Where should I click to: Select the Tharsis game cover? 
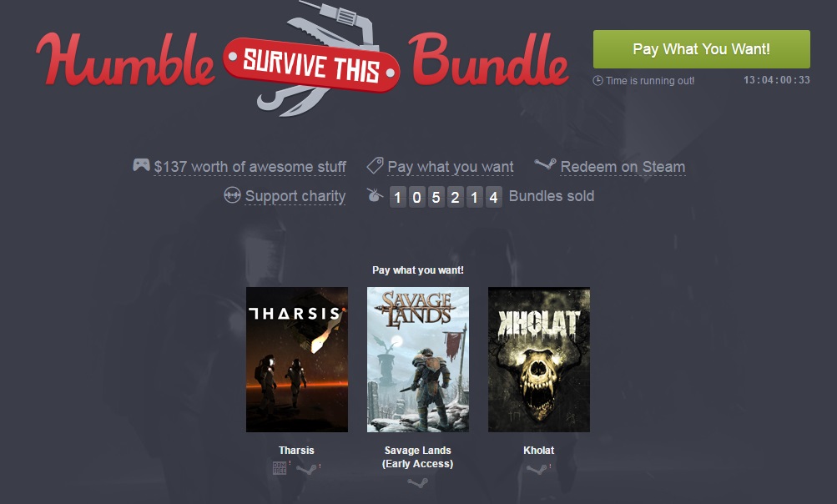[297, 360]
